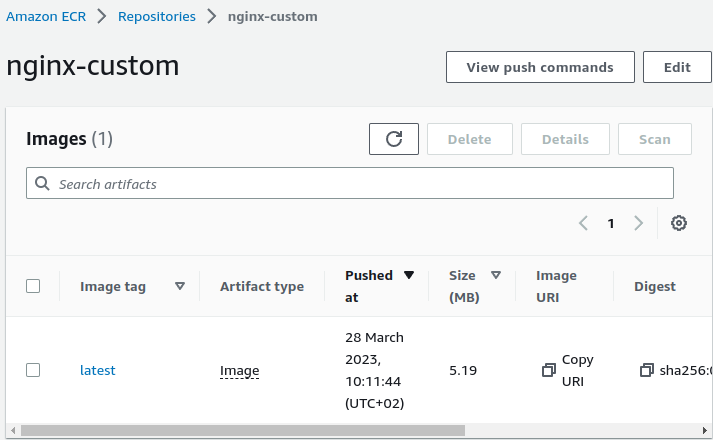This screenshot has width=713, height=440.
Task: Open Repositories breadcrumb link
Action: pyautogui.click(x=156, y=16)
